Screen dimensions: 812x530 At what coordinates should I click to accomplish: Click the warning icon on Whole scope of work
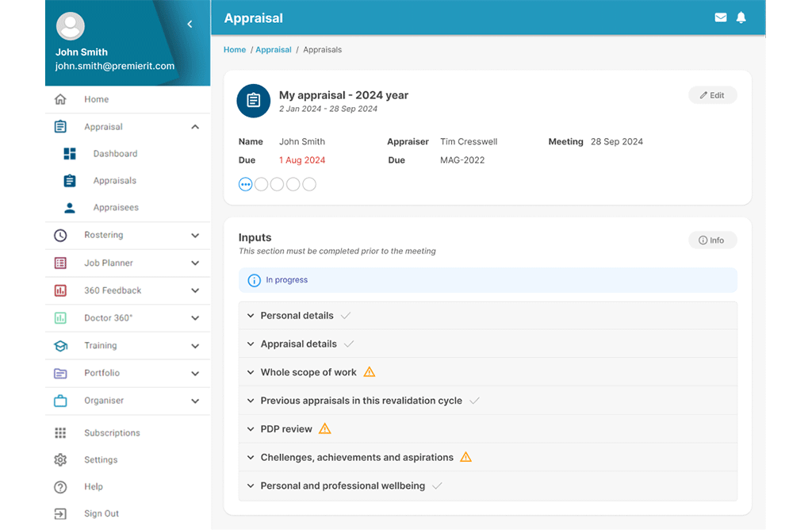(x=370, y=372)
